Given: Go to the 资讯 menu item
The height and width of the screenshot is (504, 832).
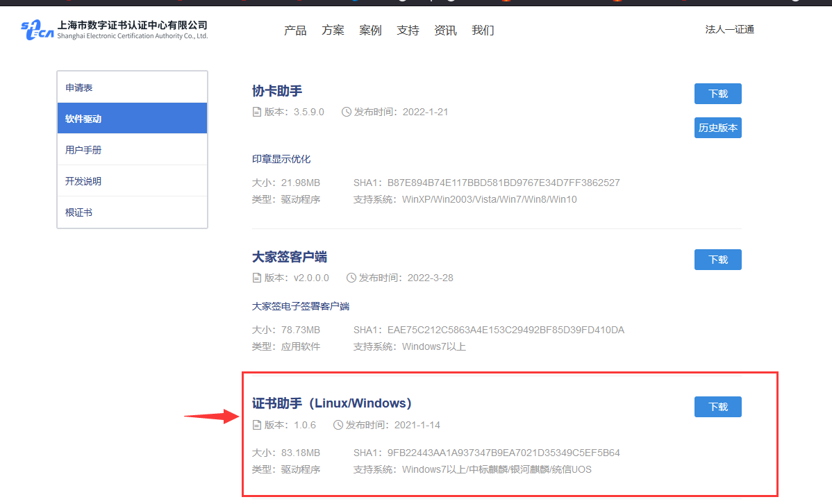Looking at the screenshot, I should tap(445, 31).
